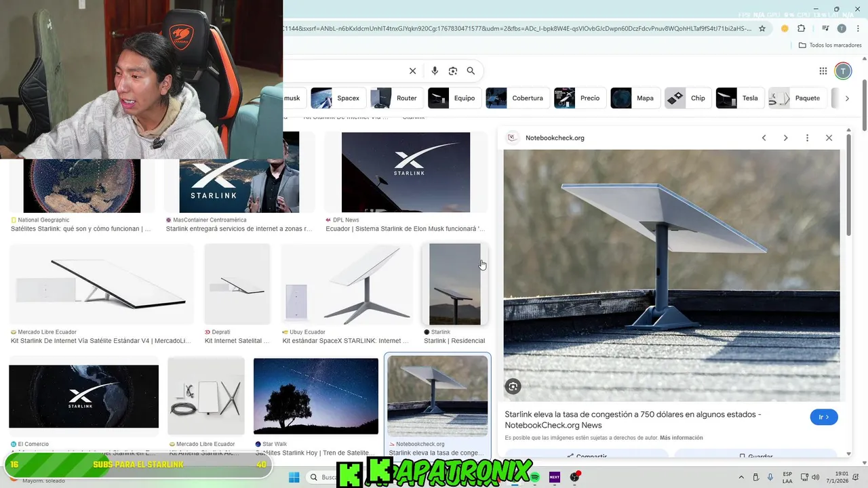Open the volume control in system tray
Image resolution: width=868 pixels, height=488 pixels.
[x=815, y=477]
